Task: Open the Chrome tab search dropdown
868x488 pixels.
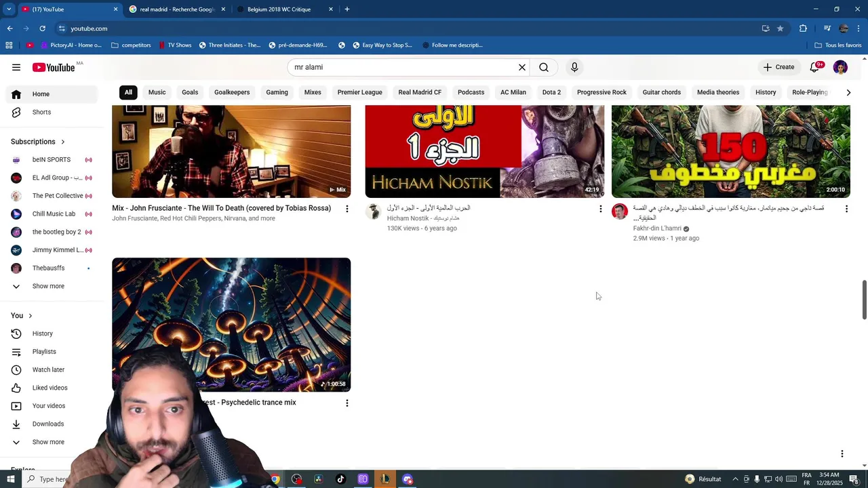Action: pos(9,9)
